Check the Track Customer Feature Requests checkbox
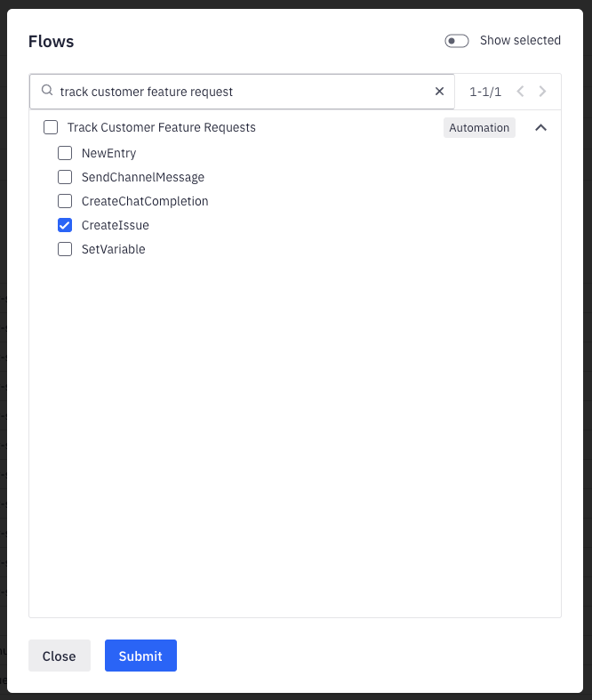The width and height of the screenshot is (592, 700). pos(51,128)
